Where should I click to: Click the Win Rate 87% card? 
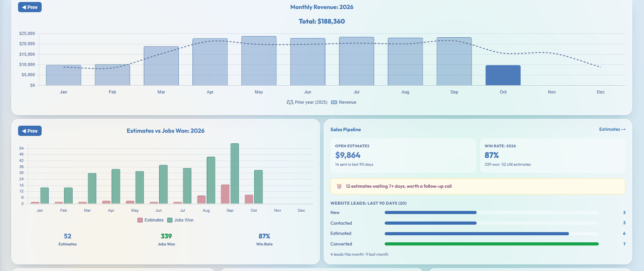552,156
